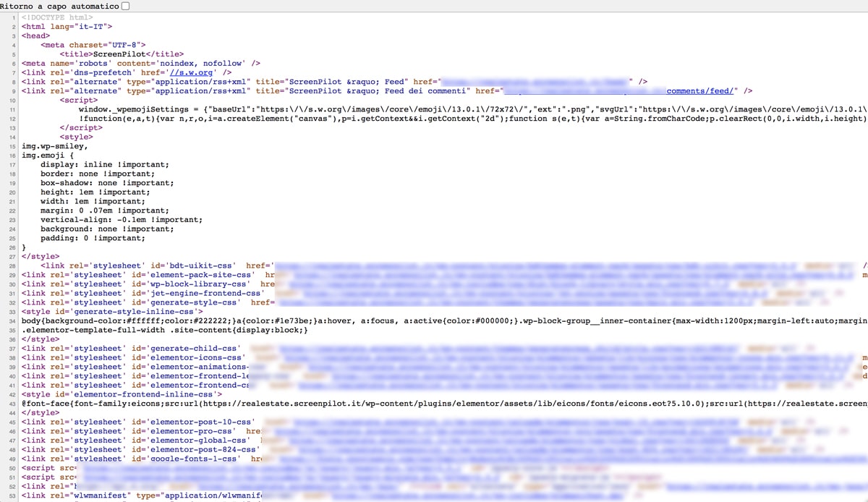Click the style id='generate-style-inline-css' line

coord(112,312)
